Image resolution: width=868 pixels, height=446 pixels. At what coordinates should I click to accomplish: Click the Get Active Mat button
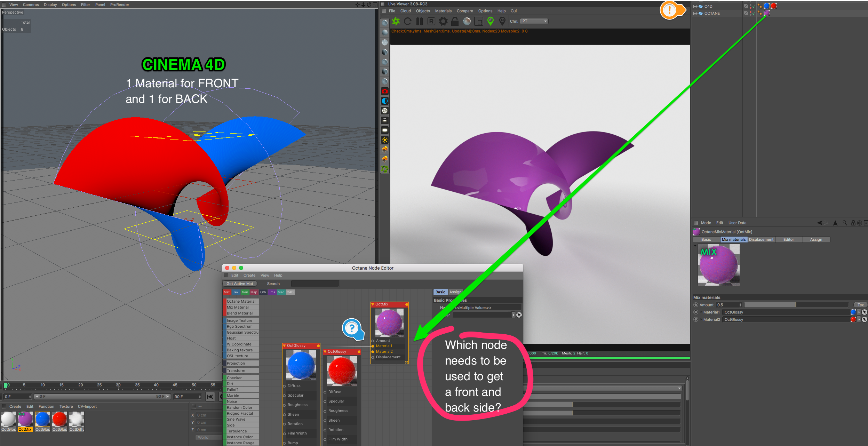(240, 284)
